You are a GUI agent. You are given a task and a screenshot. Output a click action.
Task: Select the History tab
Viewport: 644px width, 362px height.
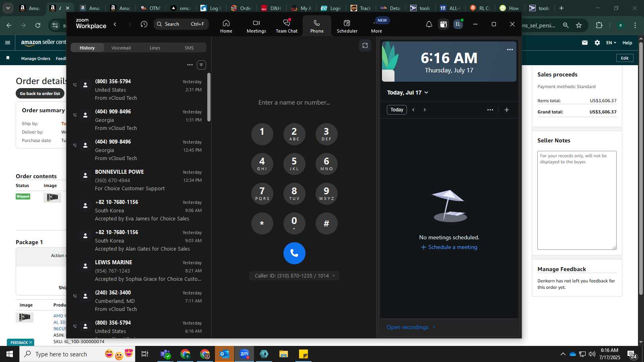click(87, 48)
